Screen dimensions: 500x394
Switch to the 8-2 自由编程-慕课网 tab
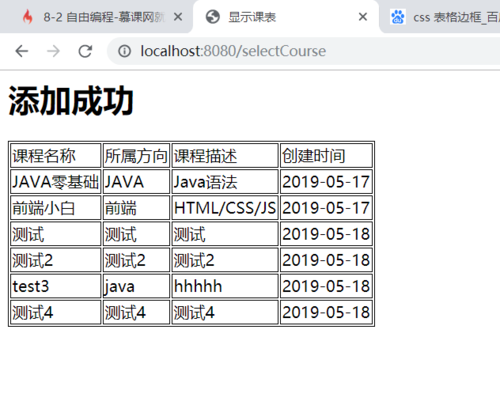click(x=97, y=17)
